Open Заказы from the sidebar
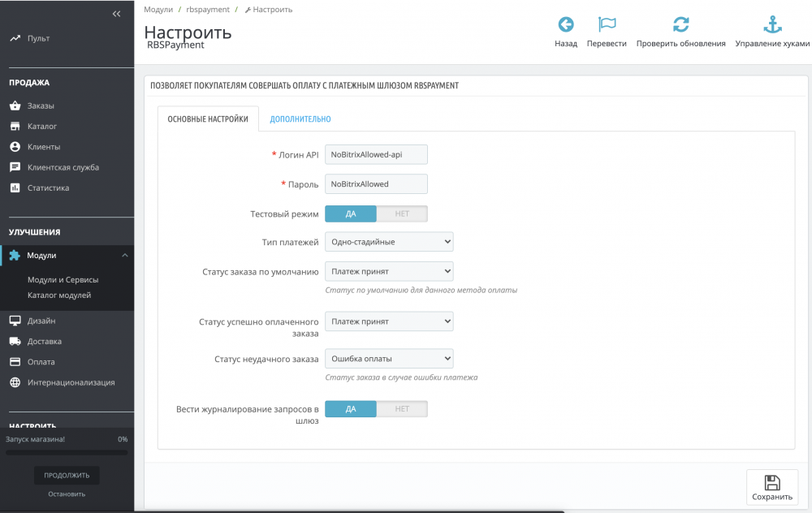 [x=41, y=106]
